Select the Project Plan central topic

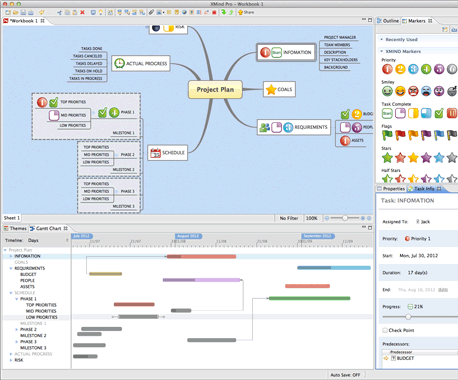(x=215, y=89)
